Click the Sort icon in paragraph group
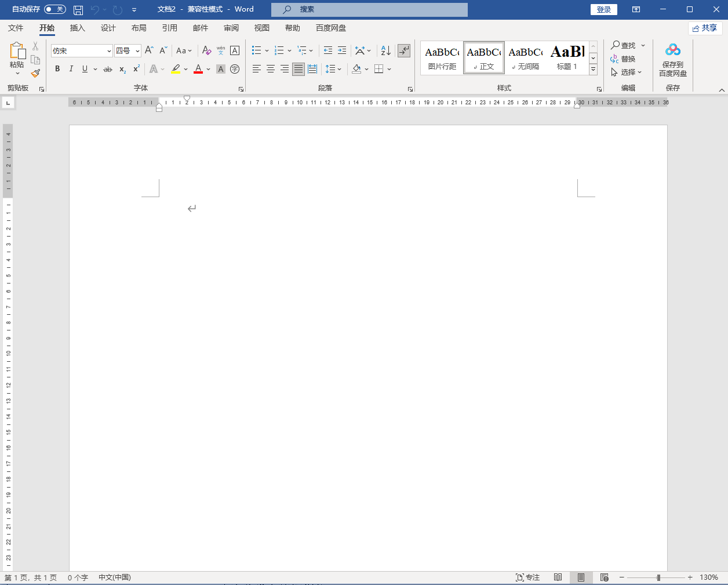 pyautogui.click(x=386, y=51)
